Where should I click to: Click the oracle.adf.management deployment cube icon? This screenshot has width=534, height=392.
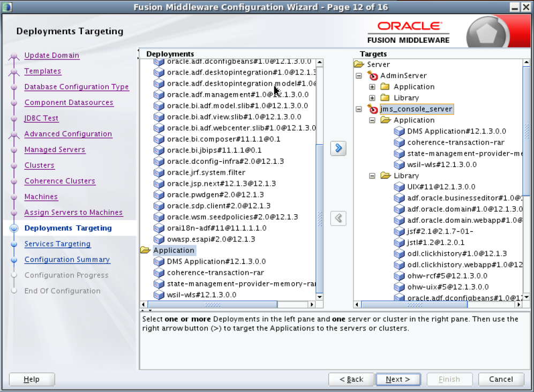point(159,95)
